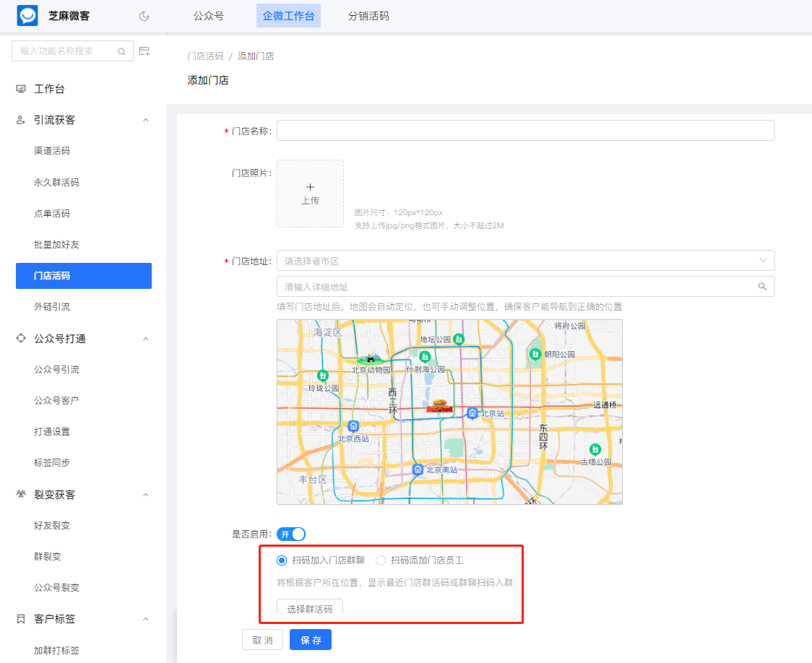Click 什刹海公园 marker on map
Image resolution: width=812 pixels, height=663 pixels.
coord(425,357)
